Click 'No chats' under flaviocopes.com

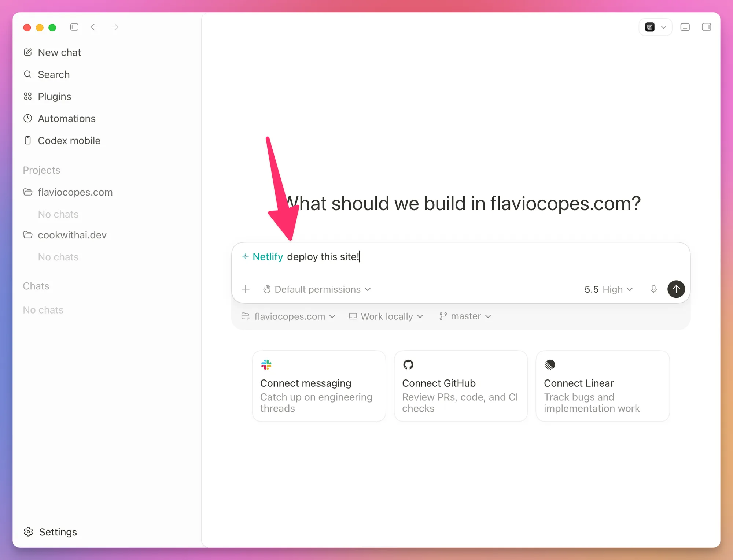click(x=58, y=214)
